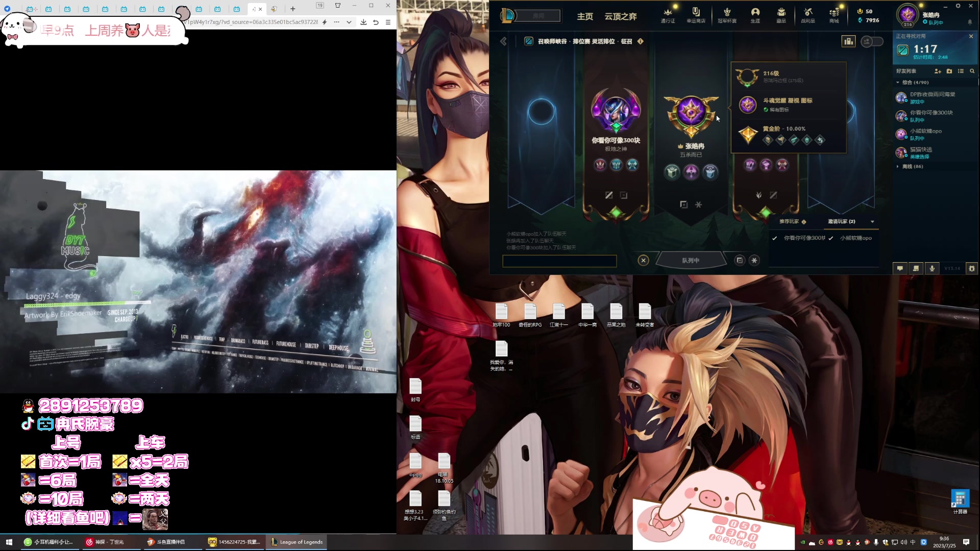Open a new browser tab with plus button

point(292,9)
